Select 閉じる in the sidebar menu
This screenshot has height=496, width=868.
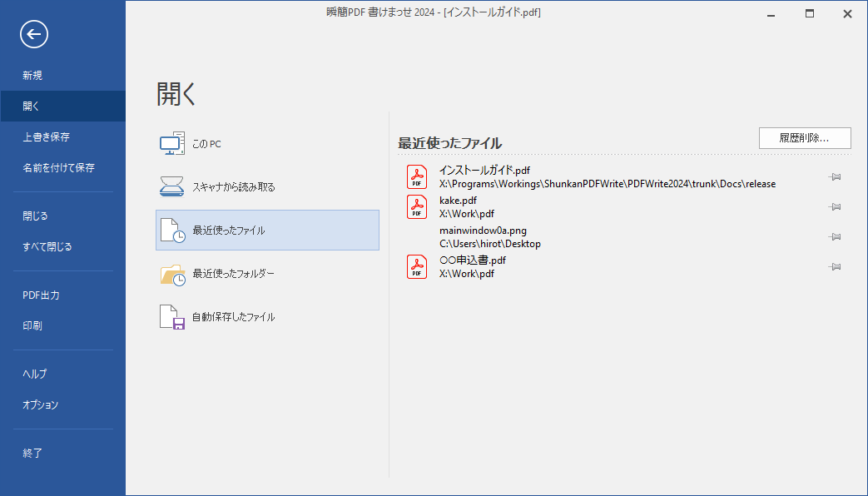pyautogui.click(x=63, y=216)
